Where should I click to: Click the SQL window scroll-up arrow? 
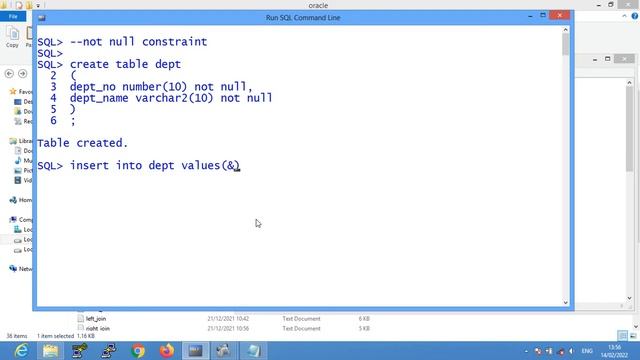[x=565, y=29]
